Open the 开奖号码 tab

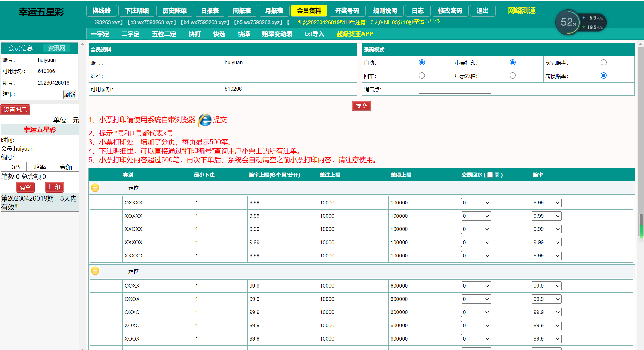point(347,11)
